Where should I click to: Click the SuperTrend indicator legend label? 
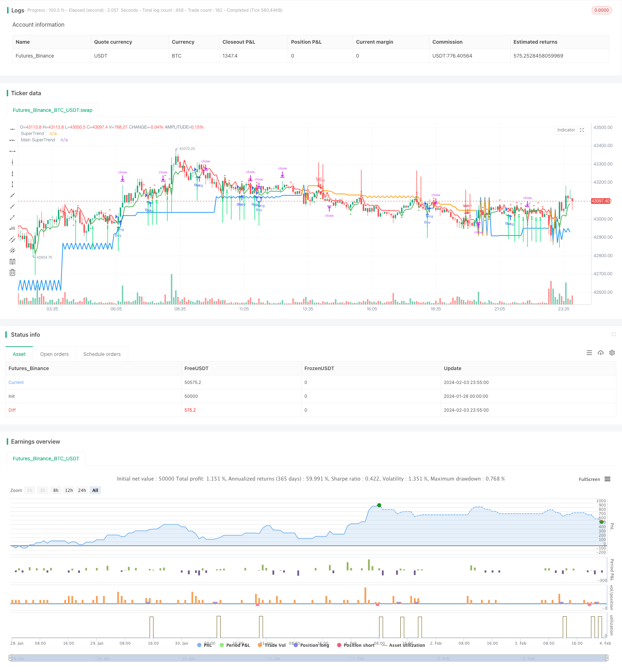[x=32, y=134]
